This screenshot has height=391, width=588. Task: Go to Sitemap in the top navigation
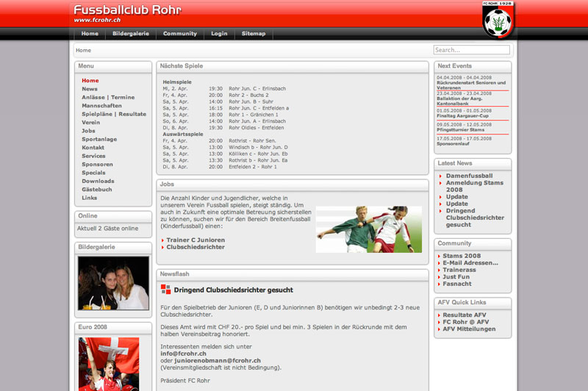coord(254,34)
